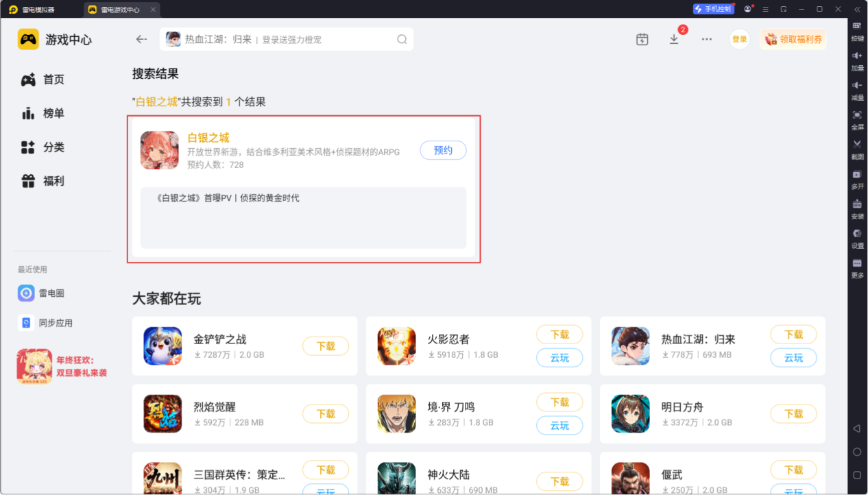Click the 火影忍者 game icon
This screenshot has width=868, height=495.
pos(396,346)
